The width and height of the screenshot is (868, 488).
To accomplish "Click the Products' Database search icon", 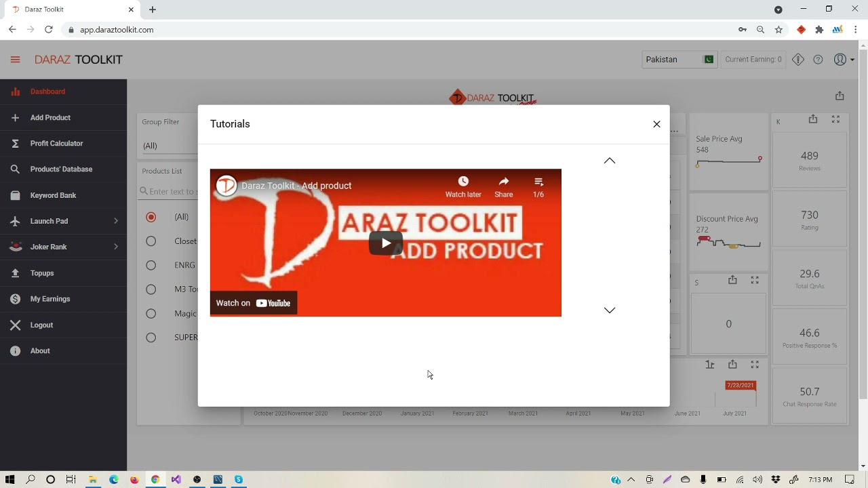I will [x=15, y=169].
